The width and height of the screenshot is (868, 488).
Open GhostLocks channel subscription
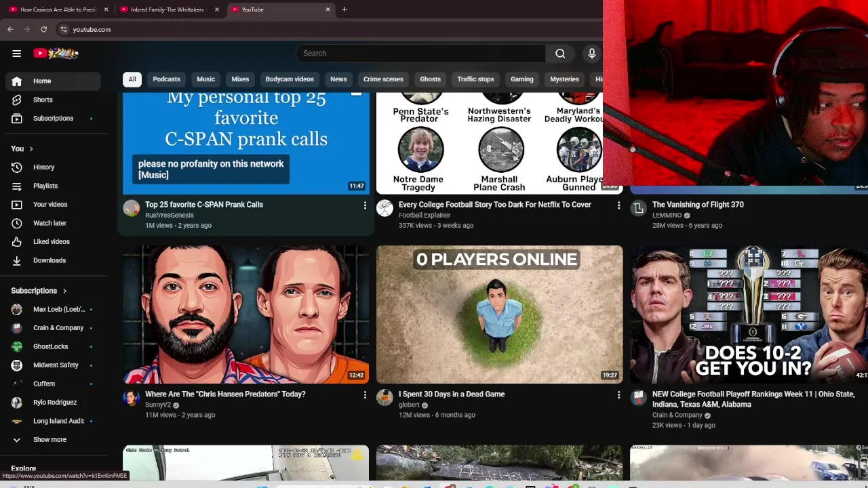click(53, 346)
